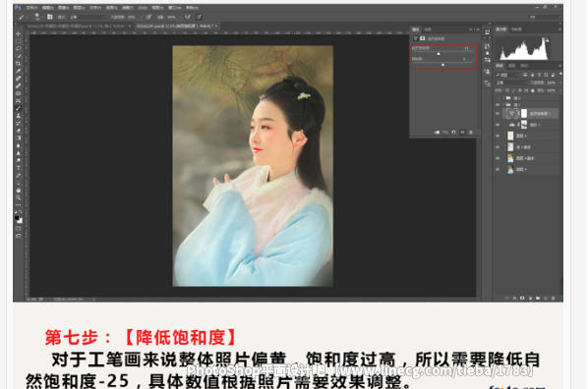The height and width of the screenshot is (389, 588).
Task: Open options bar flow dropdown arrow
Action: click(x=179, y=17)
